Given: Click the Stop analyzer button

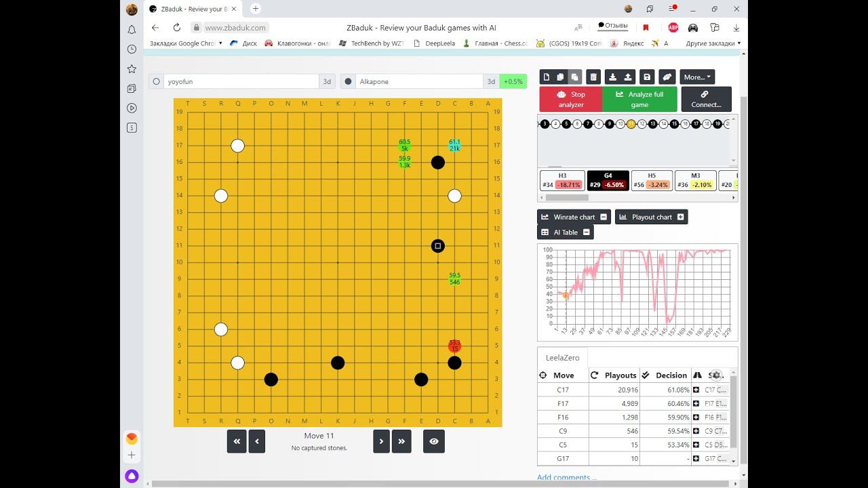Looking at the screenshot, I should point(571,99).
